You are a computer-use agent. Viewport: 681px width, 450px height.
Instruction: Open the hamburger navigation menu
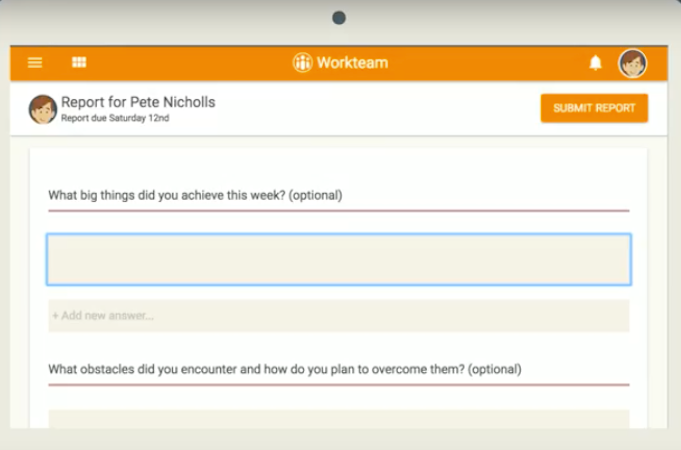(x=35, y=63)
